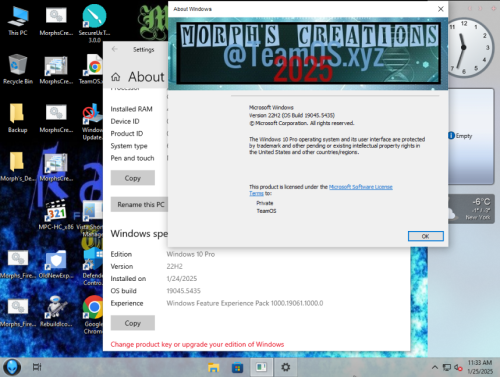Click the Morph's Creations banner image
The width and height of the screenshot is (500, 377).
point(308,53)
